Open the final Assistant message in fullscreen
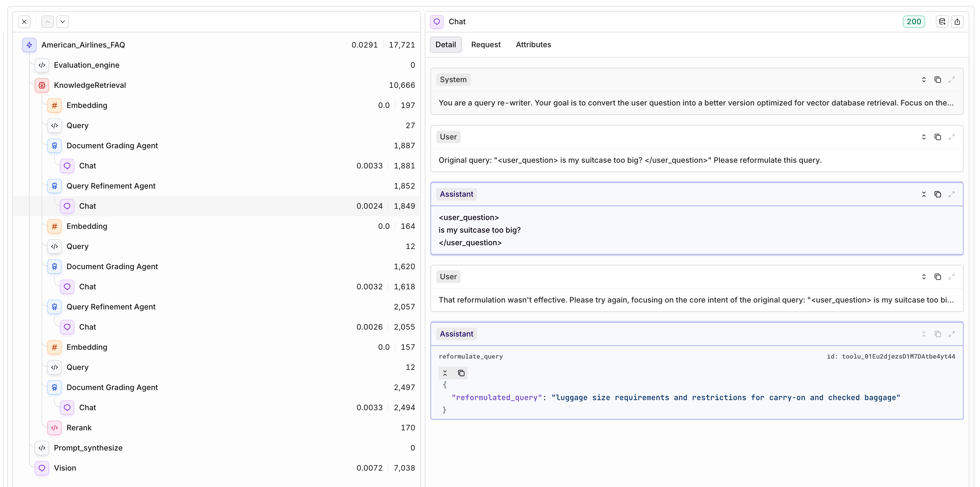Viewport: 980px width, 487px height. (x=951, y=334)
